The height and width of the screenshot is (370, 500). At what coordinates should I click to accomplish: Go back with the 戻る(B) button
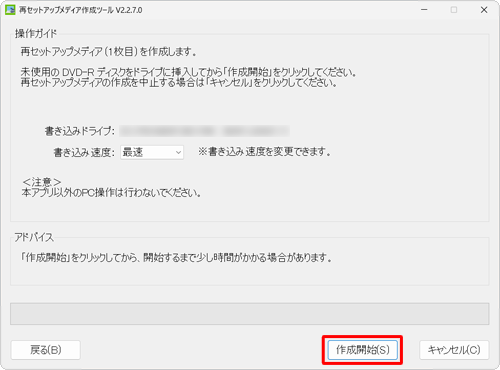pos(46,350)
